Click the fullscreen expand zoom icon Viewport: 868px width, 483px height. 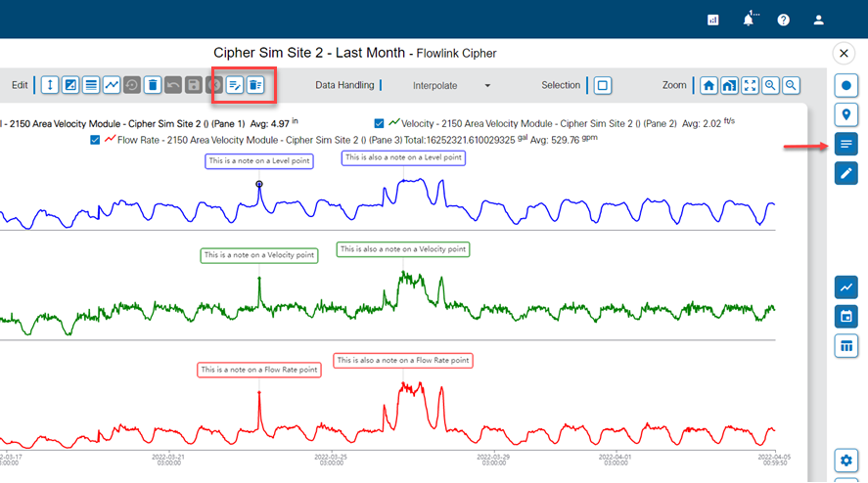(750, 86)
